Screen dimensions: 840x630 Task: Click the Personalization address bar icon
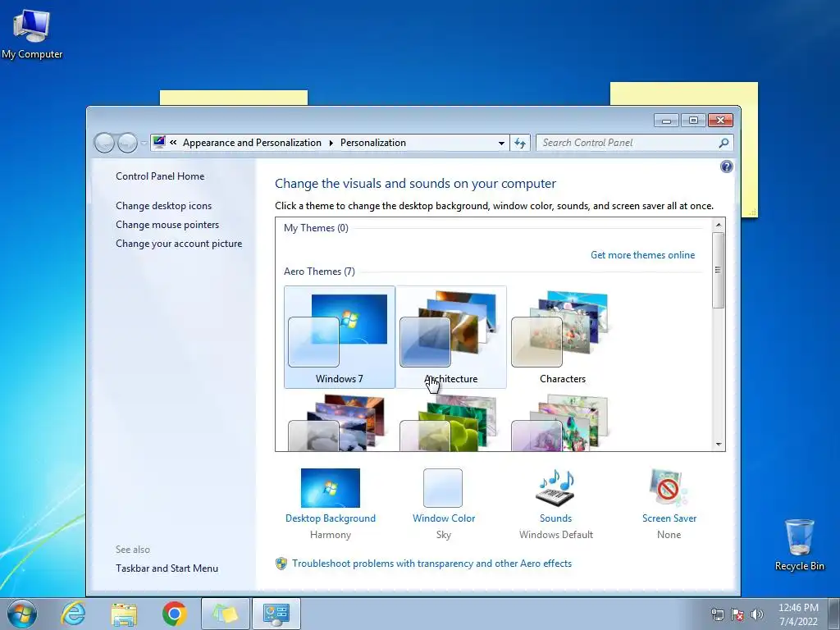pyautogui.click(x=159, y=143)
